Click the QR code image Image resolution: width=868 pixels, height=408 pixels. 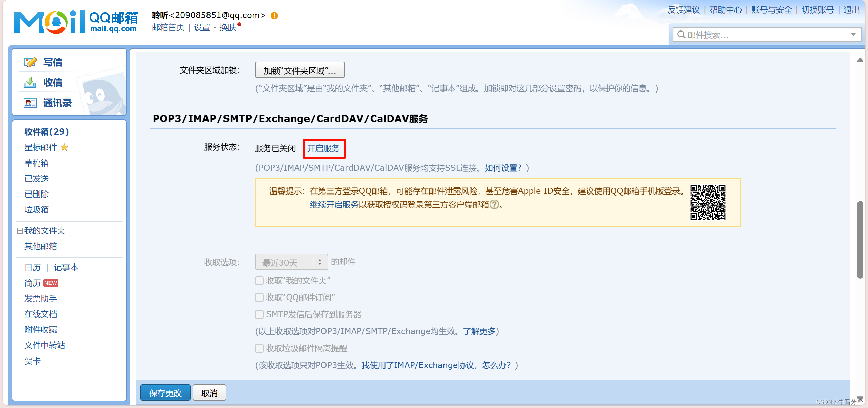[708, 202]
